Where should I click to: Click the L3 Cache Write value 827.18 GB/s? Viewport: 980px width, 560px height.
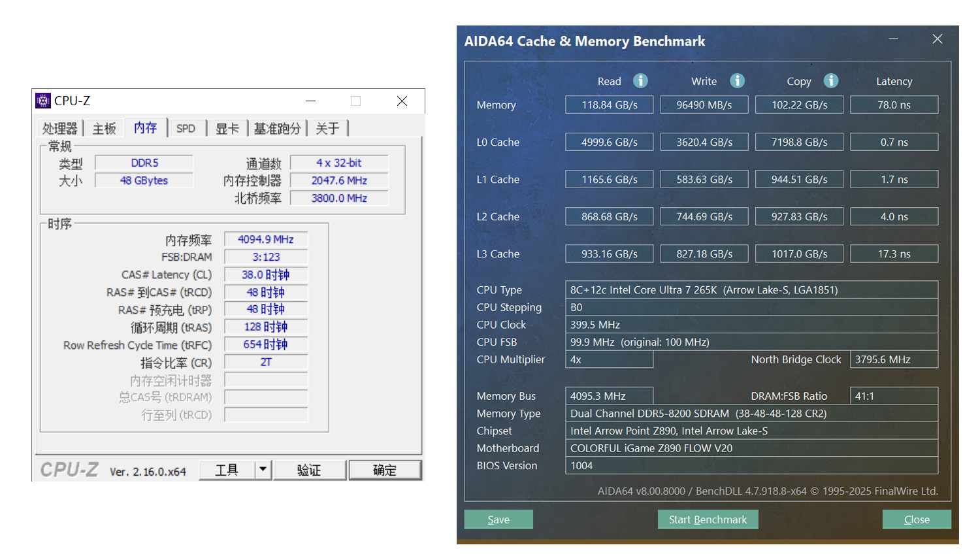[x=704, y=254]
